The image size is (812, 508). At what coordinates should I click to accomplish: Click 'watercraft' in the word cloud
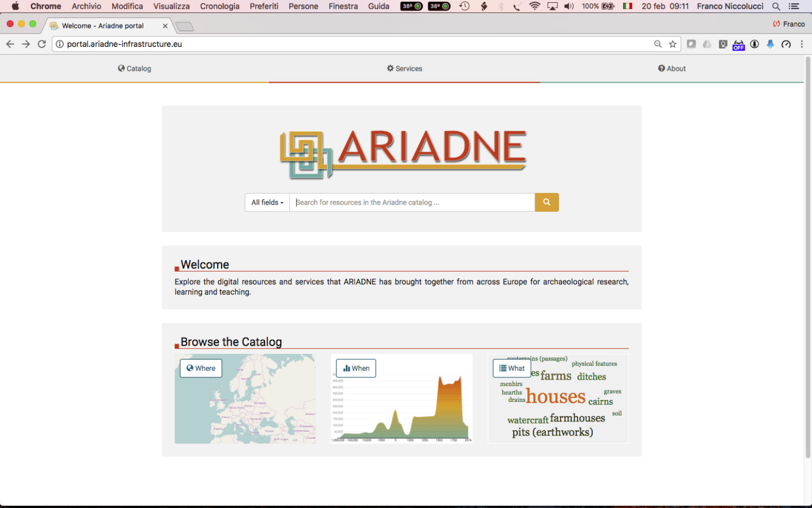528,420
